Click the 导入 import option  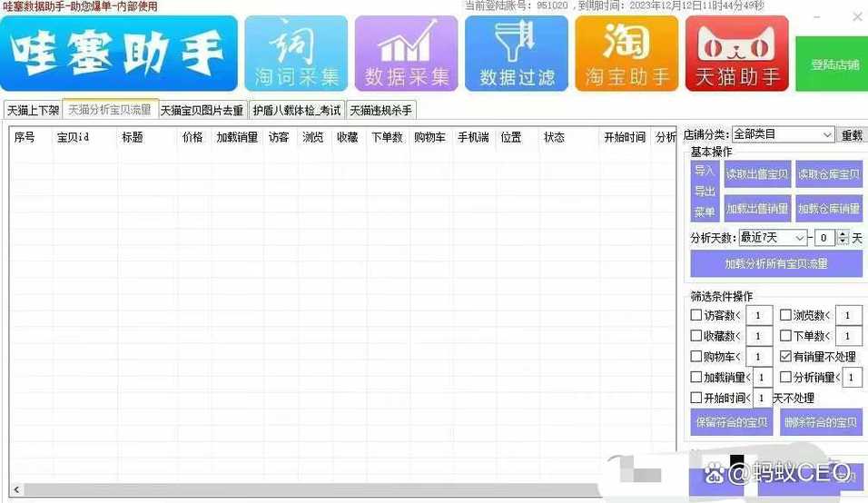coord(705,171)
